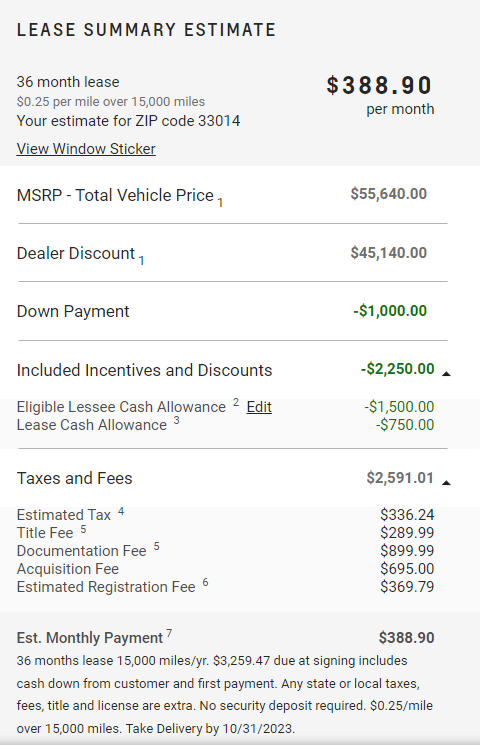Click footnote 5 beside Documentation Fee
Screen dimensions: 480x745
(x=156, y=547)
